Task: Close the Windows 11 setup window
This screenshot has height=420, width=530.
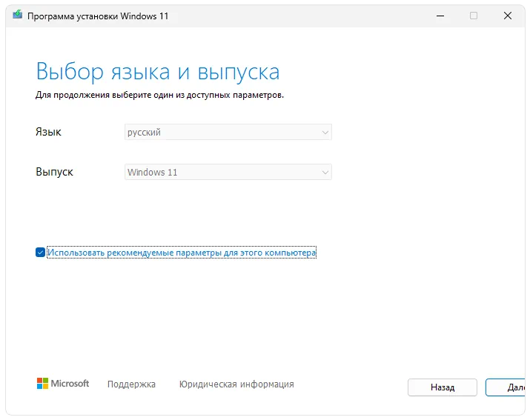Action: 507,16
